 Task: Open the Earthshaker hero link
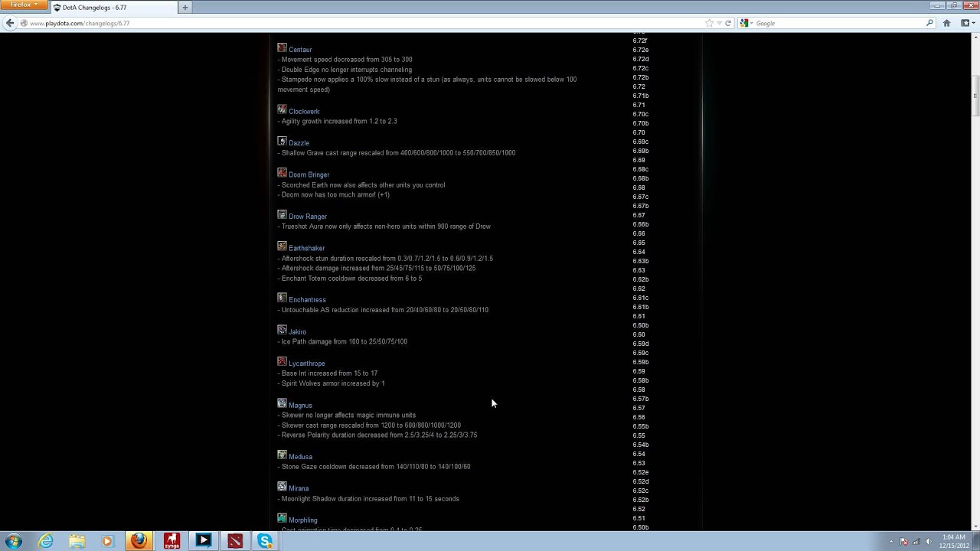pyautogui.click(x=306, y=248)
